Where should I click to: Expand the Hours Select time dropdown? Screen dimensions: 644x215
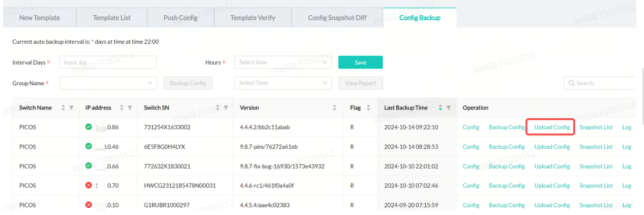282,62
